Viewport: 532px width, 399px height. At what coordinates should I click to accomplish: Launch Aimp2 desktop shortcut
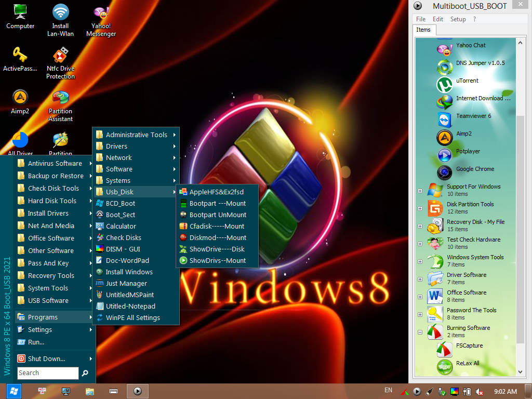pyautogui.click(x=20, y=101)
